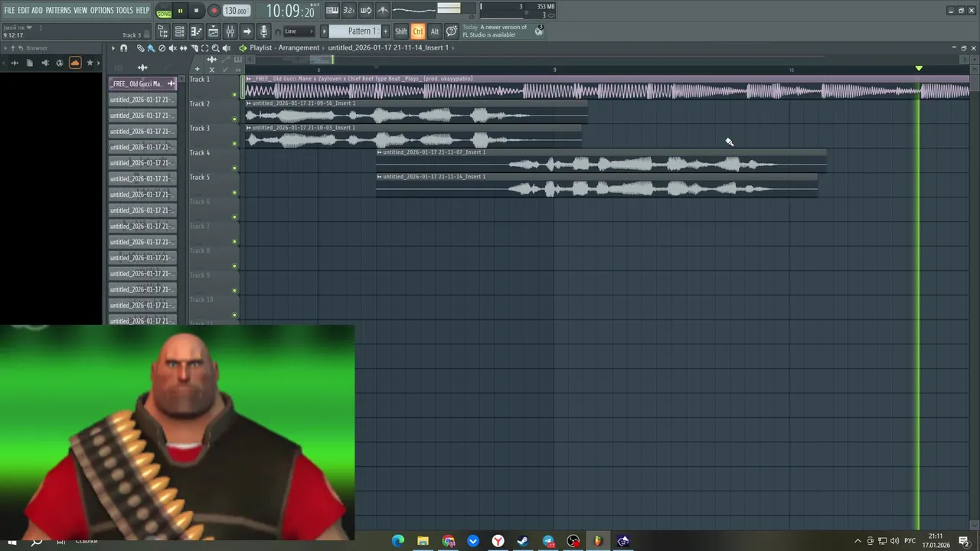Click the arrow icon beside the mixer

247,31
